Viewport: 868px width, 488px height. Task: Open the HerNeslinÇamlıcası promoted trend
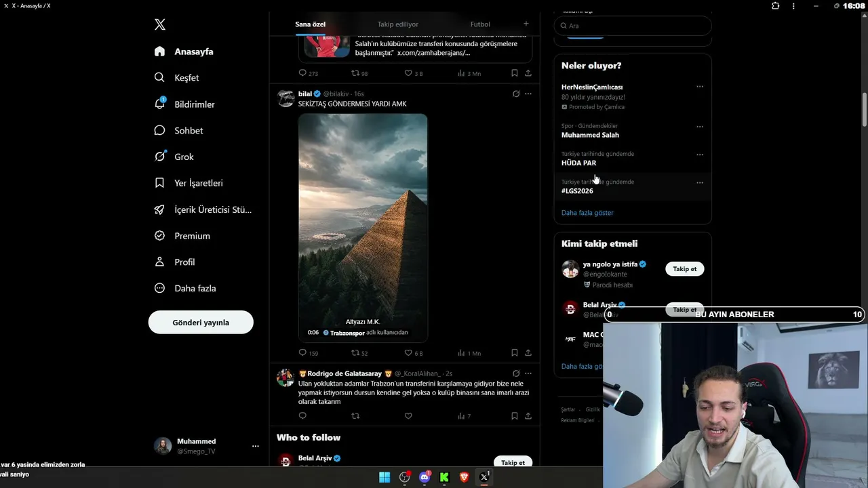(633, 96)
